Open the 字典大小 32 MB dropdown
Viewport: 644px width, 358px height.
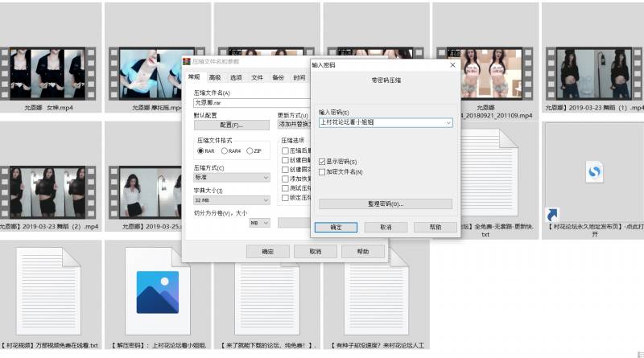click(266, 200)
